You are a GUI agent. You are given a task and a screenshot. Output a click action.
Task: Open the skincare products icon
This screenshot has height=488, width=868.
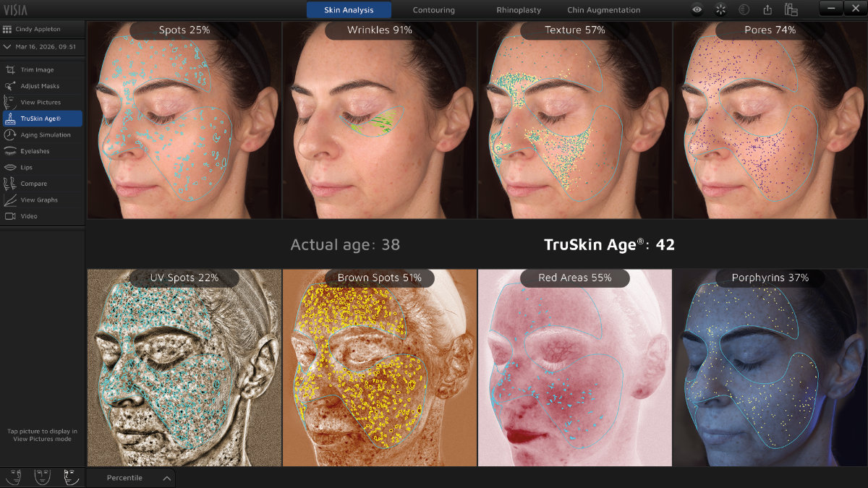point(791,9)
